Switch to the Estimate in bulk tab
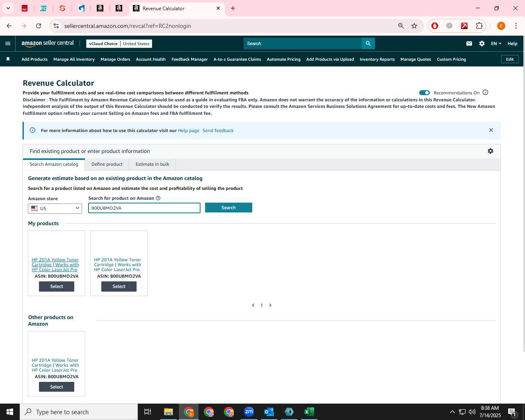 (x=153, y=164)
